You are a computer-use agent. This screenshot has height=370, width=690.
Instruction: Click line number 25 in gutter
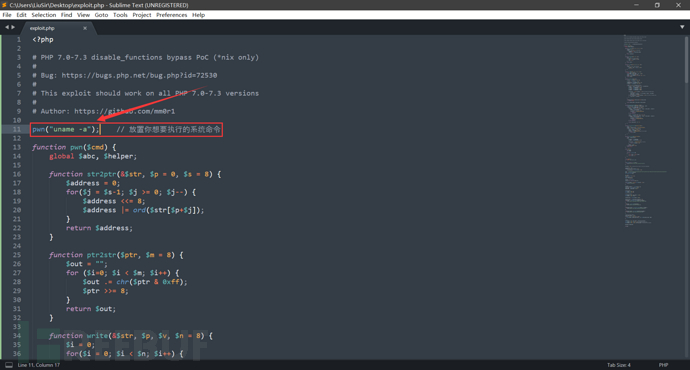tap(17, 255)
